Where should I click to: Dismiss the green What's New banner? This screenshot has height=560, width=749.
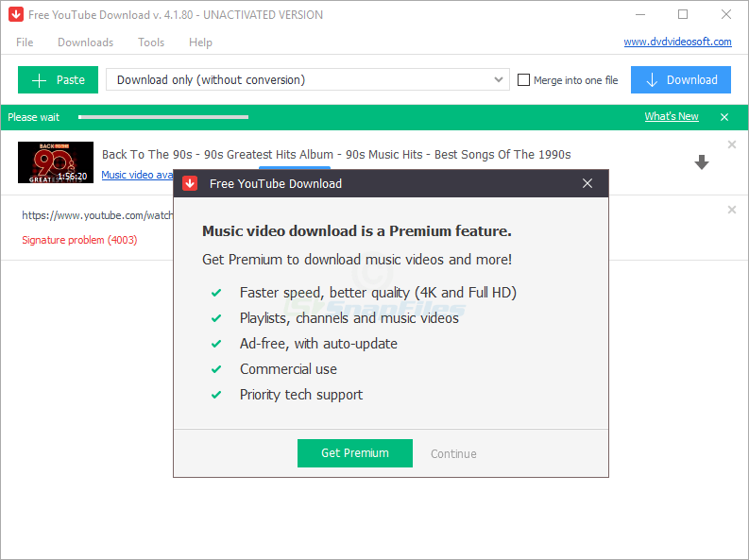pyautogui.click(x=724, y=117)
